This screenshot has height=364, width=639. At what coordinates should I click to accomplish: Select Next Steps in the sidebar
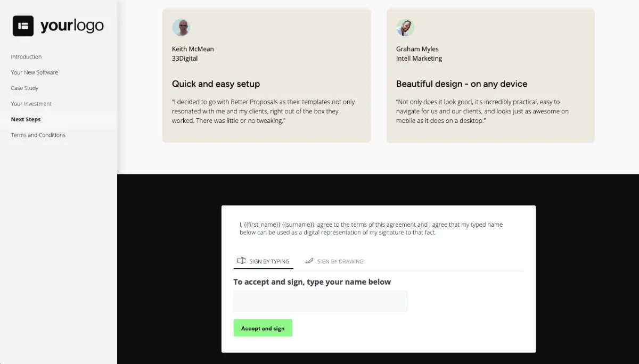tap(24, 119)
